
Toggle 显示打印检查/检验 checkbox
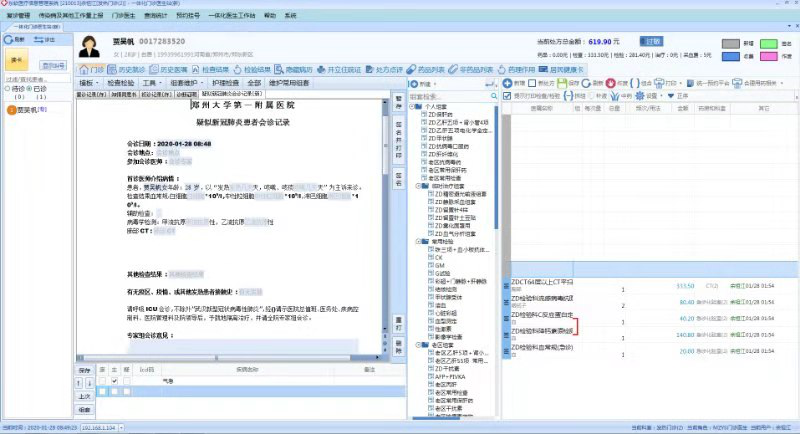coord(506,96)
